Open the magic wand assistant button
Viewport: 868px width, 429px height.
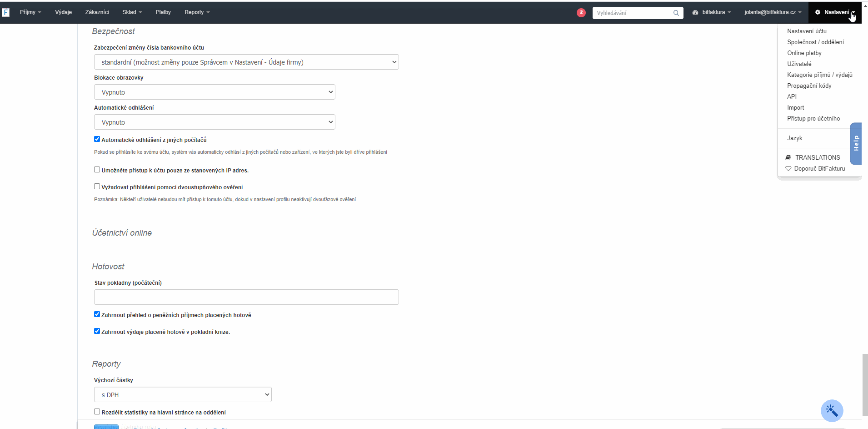pyautogui.click(x=832, y=410)
